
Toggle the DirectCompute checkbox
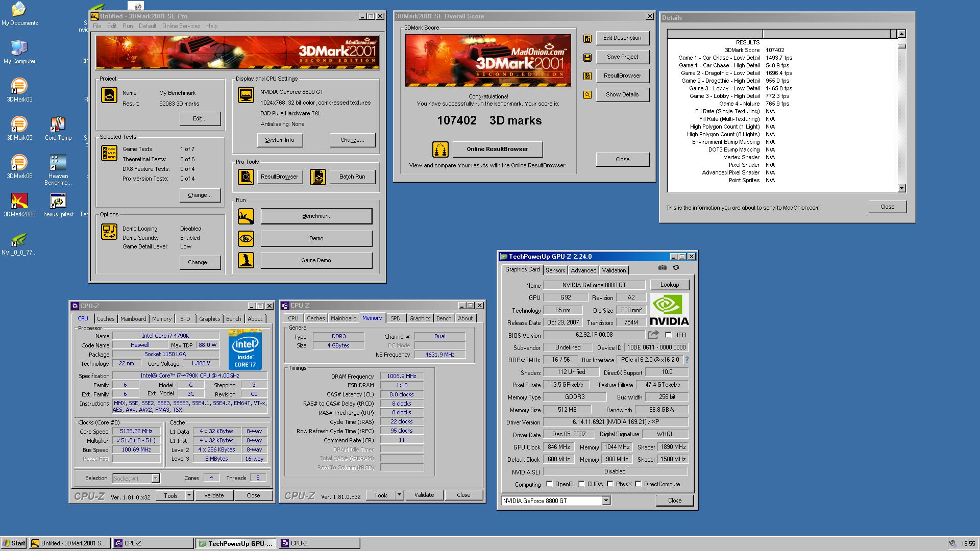(x=638, y=484)
